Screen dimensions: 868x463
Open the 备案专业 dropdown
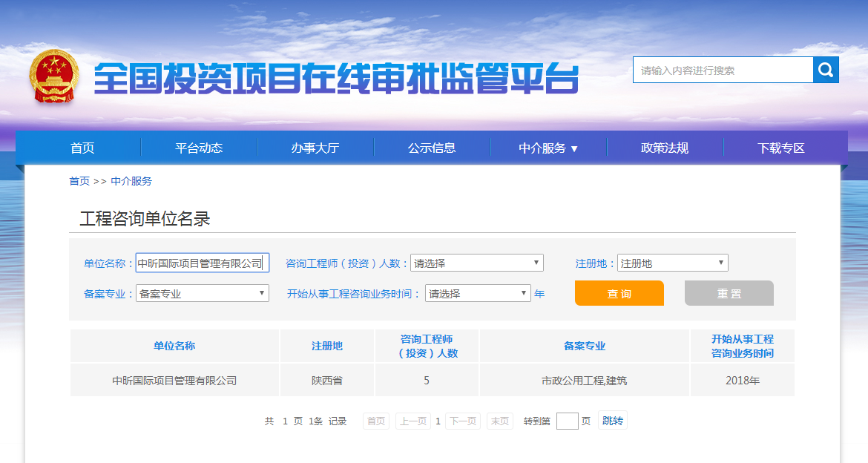[202, 293]
